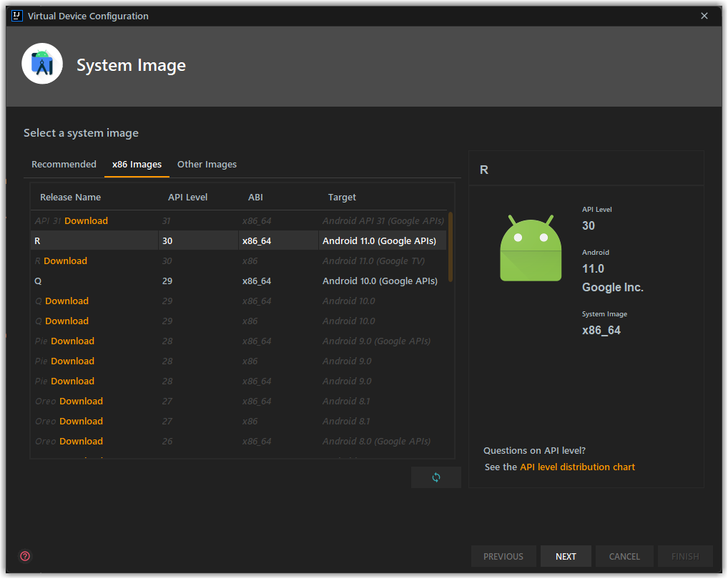Image resolution: width=728 pixels, height=579 pixels.
Task: Switch to the Recommended tab
Action: click(64, 164)
